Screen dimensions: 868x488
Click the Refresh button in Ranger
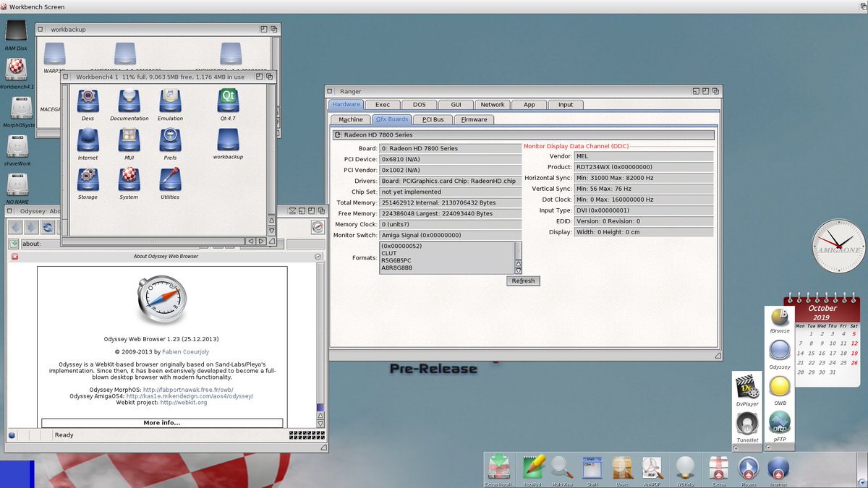click(523, 281)
